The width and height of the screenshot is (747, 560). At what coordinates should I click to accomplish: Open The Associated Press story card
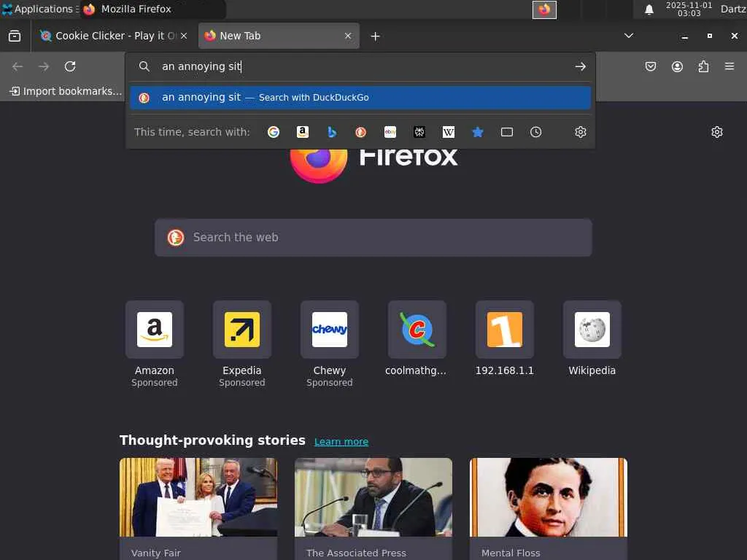[373, 508]
